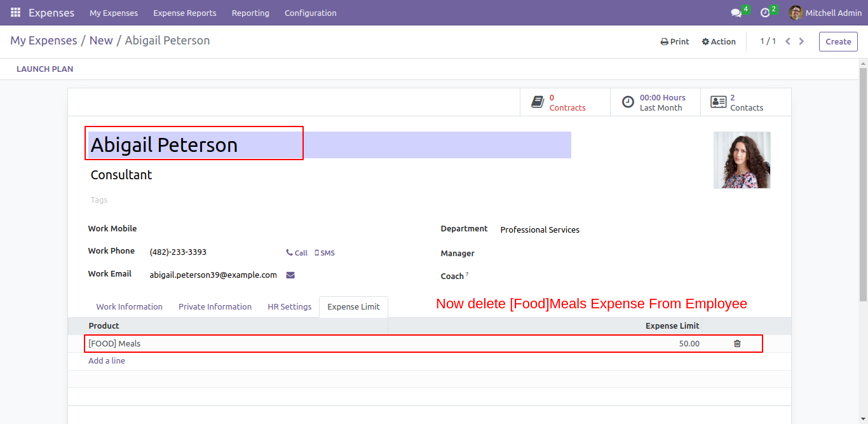Click the Create button
The image size is (868, 424).
coord(837,41)
